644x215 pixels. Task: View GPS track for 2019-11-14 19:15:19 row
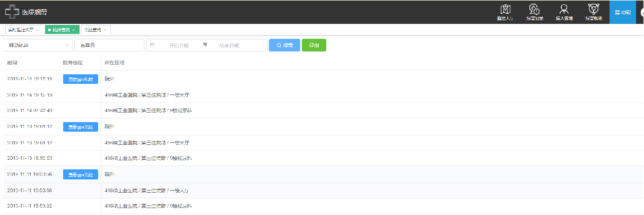(x=80, y=79)
